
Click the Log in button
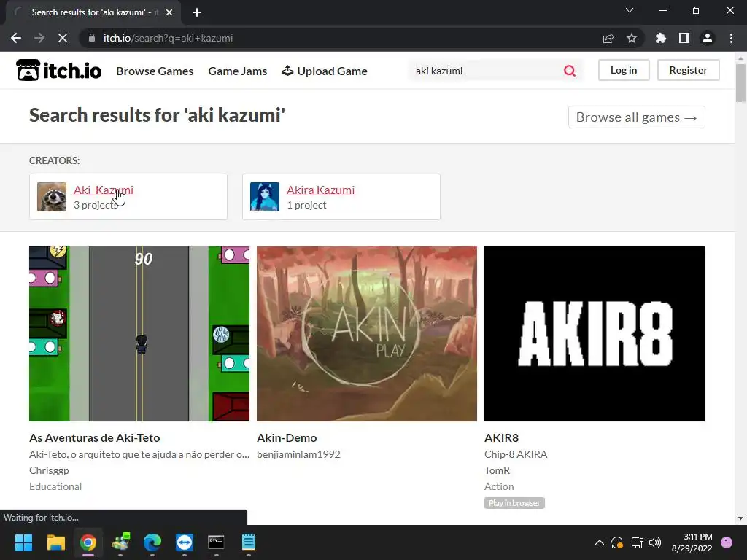[x=624, y=70]
